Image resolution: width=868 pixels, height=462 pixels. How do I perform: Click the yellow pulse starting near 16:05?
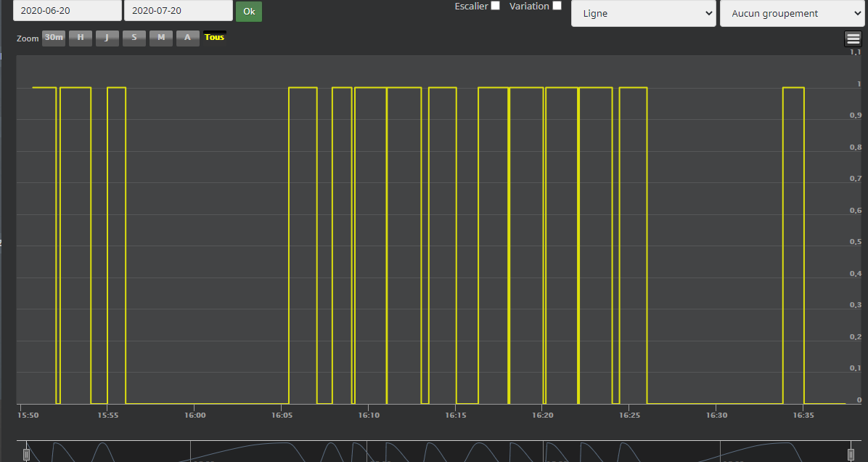click(303, 88)
